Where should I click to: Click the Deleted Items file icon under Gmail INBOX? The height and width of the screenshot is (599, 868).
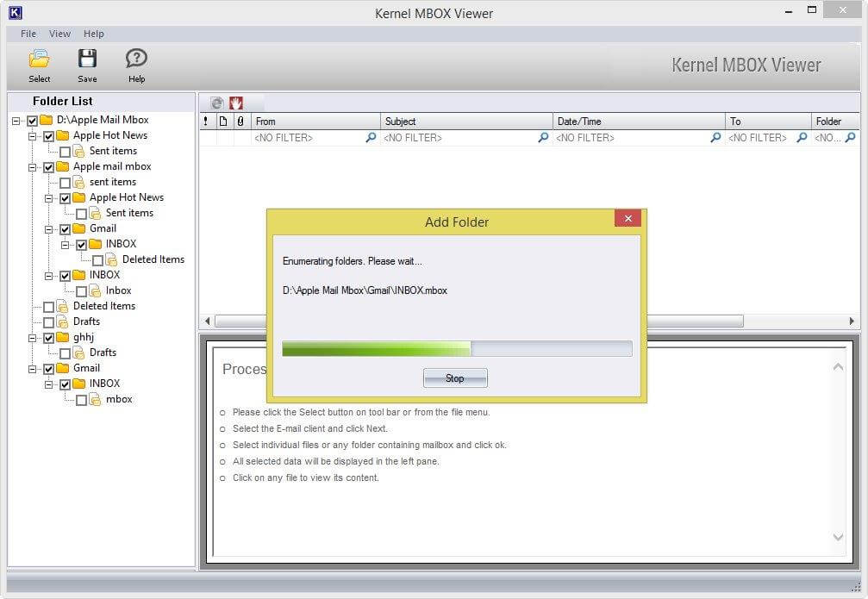(x=112, y=259)
